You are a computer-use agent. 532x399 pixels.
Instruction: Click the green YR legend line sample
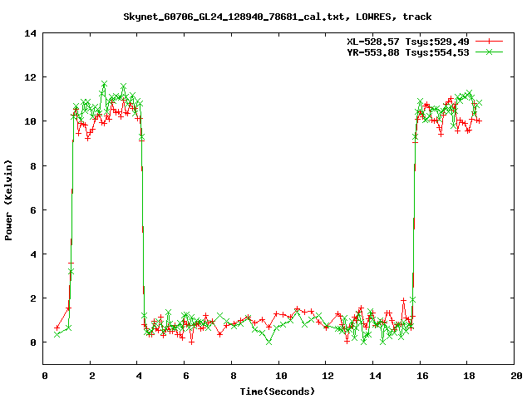[x=489, y=52]
